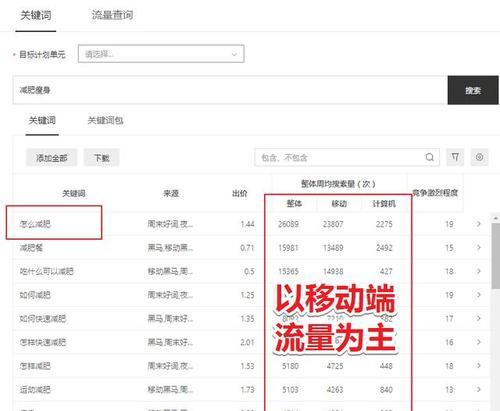Click overall search volume 26089
This screenshot has height=411, width=500.
288,224
